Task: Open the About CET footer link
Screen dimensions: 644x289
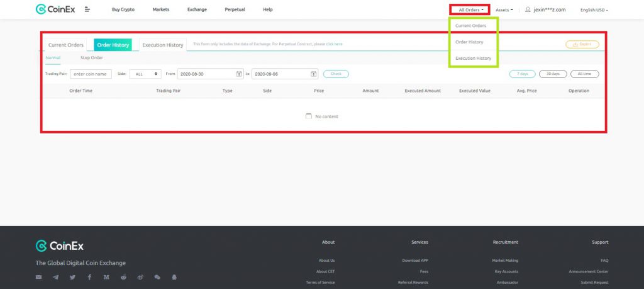Action: click(x=325, y=272)
